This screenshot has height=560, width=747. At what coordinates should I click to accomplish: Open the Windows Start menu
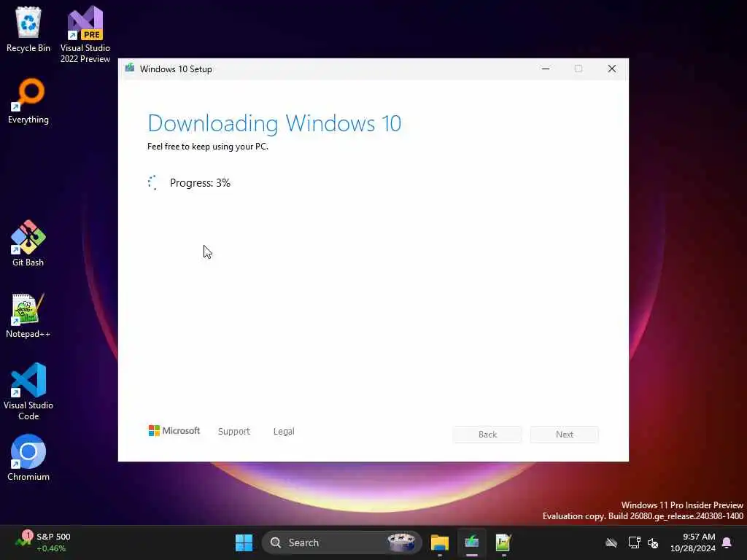[x=244, y=542]
